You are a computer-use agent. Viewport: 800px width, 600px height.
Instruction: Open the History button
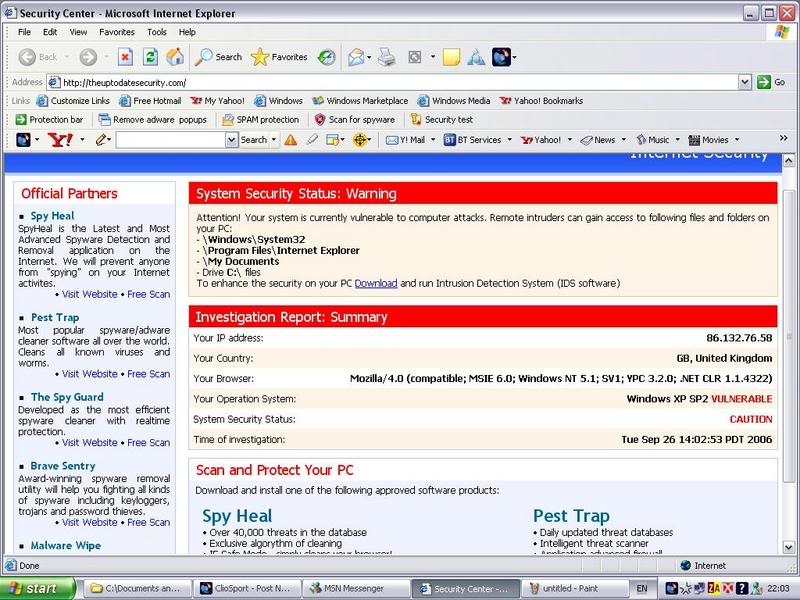click(327, 57)
